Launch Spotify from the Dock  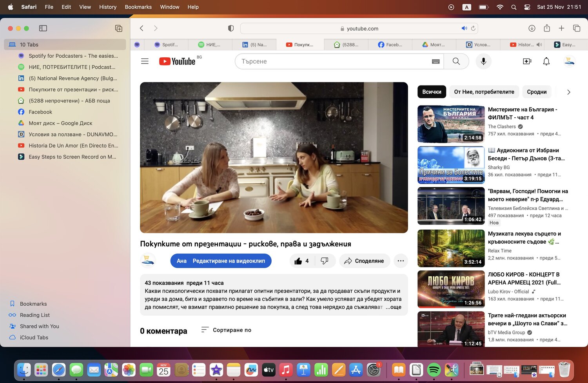(434, 370)
